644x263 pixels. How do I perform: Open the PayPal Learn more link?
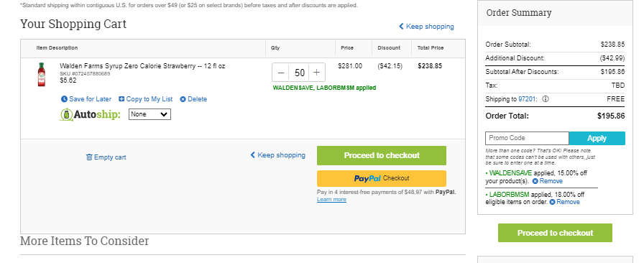point(331,199)
